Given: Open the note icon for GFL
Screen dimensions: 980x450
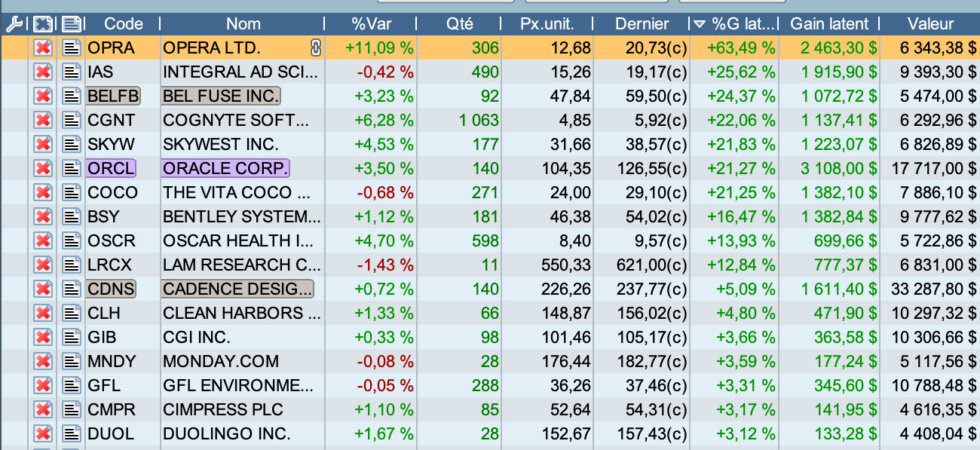Looking at the screenshot, I should (72, 386).
